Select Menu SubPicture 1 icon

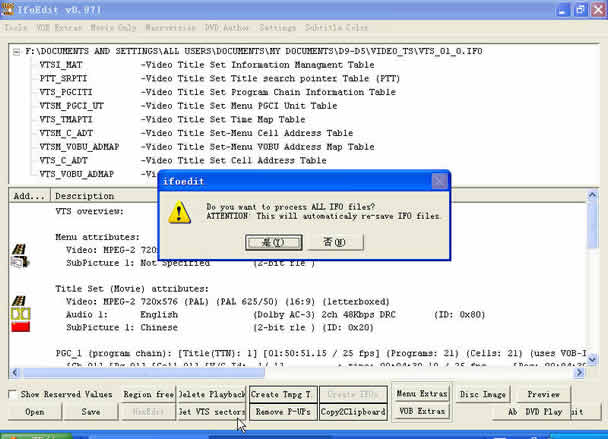20,263
